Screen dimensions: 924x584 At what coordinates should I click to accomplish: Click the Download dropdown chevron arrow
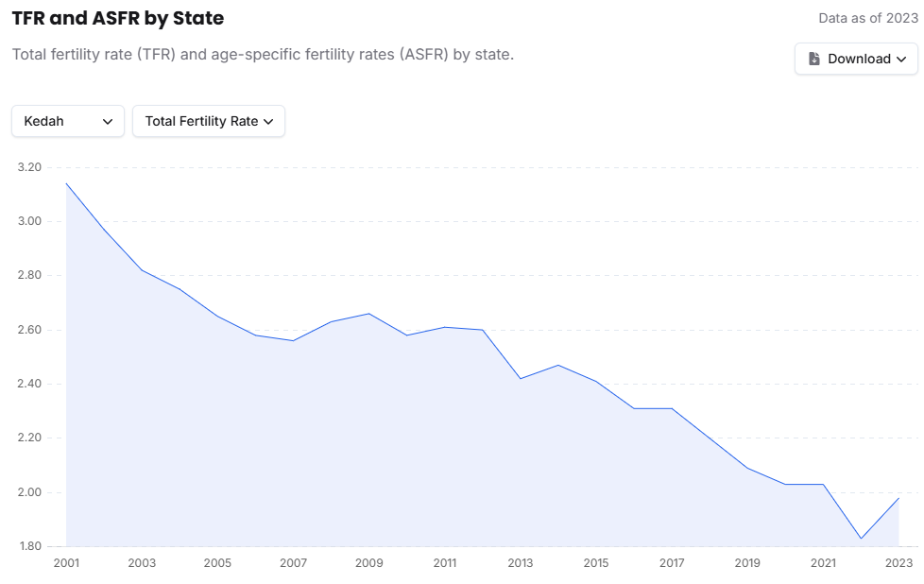901,59
